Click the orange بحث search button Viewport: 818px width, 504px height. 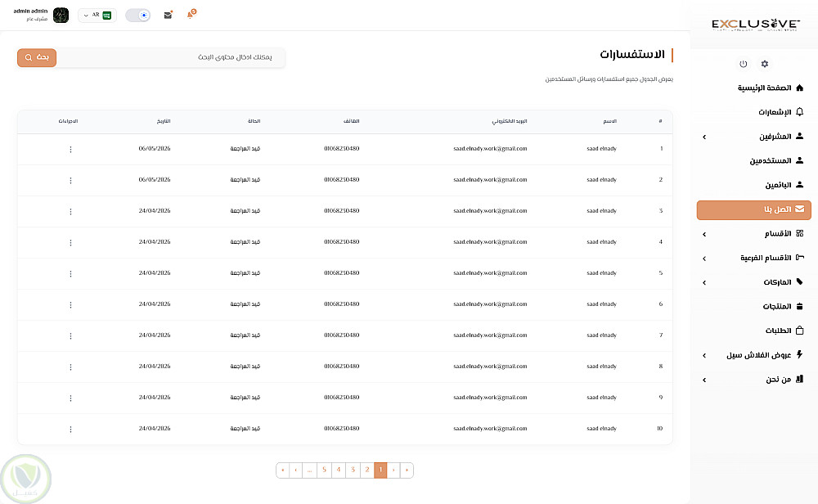37,57
